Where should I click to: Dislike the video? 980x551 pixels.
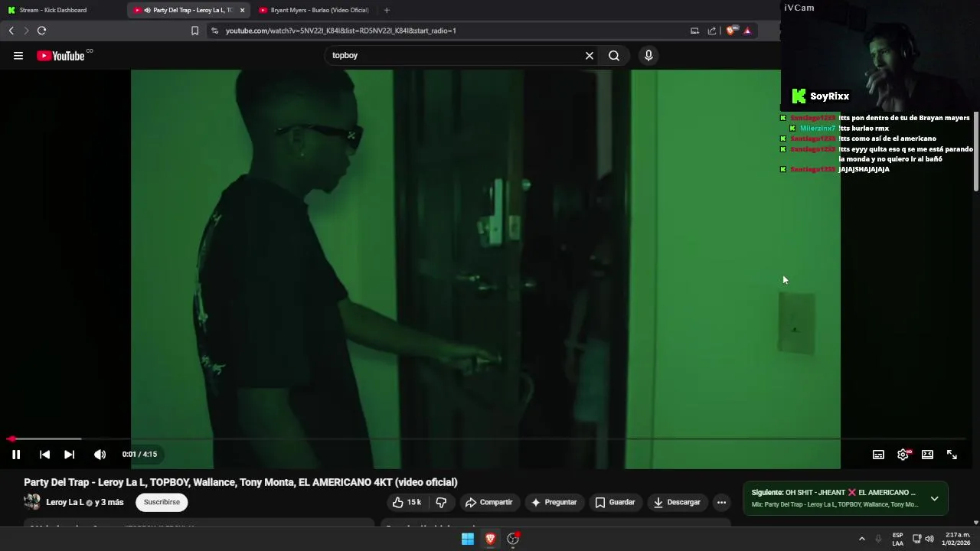(x=441, y=502)
